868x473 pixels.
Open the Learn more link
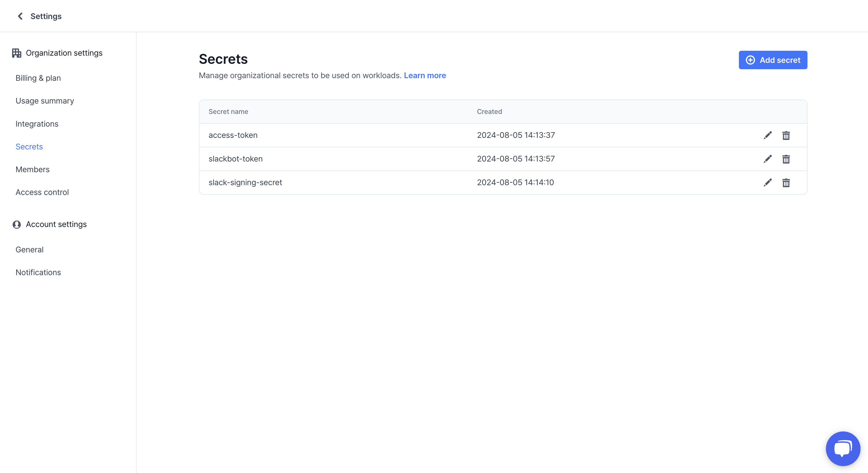point(424,76)
